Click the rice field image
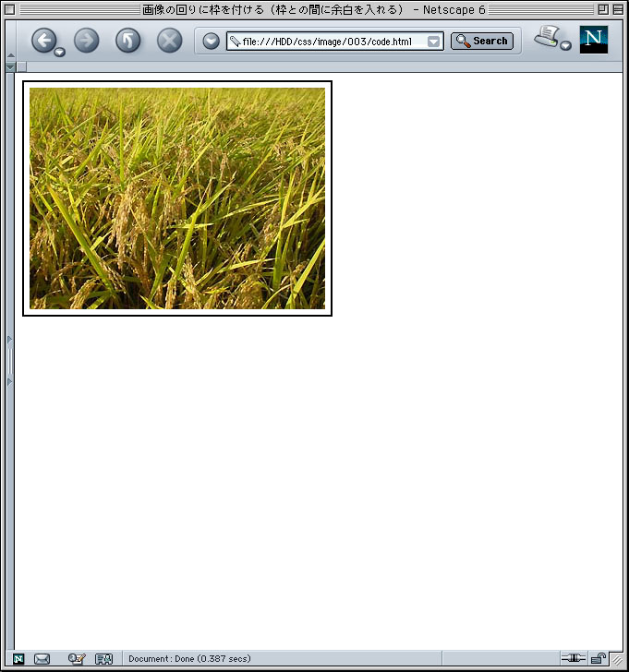The width and height of the screenshot is (629, 672). [177, 198]
